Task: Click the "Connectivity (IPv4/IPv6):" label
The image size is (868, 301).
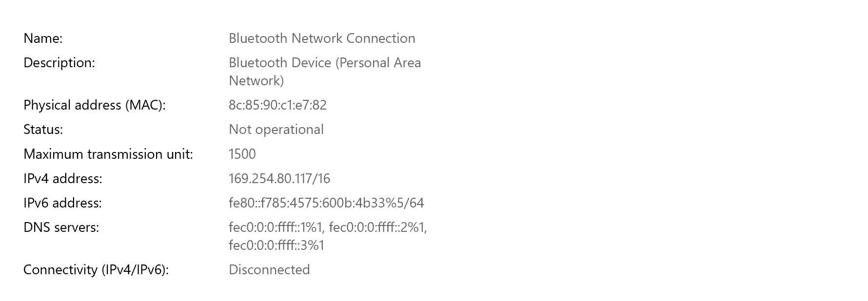Action: pos(96,270)
